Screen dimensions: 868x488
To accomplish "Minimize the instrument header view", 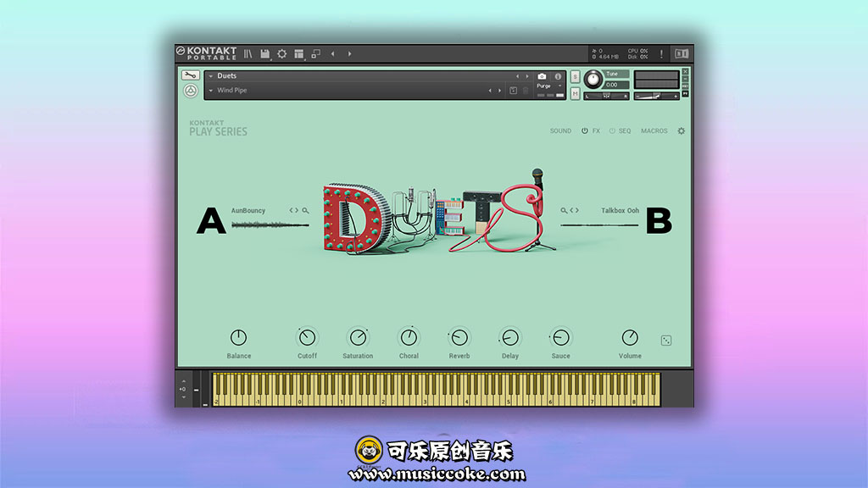I will click(x=685, y=79).
